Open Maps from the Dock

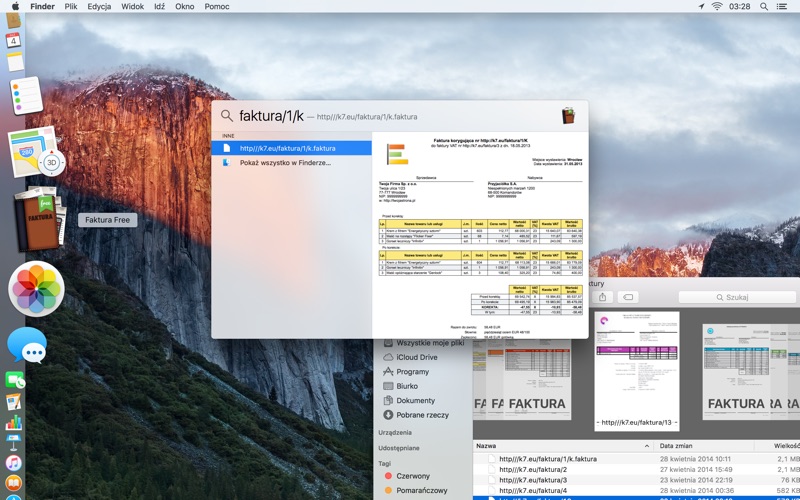[34, 152]
